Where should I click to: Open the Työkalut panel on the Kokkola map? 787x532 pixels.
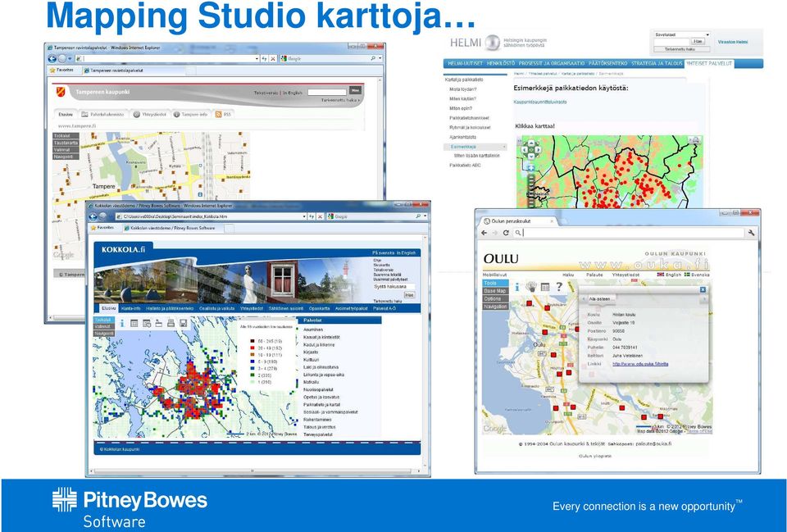(104, 320)
